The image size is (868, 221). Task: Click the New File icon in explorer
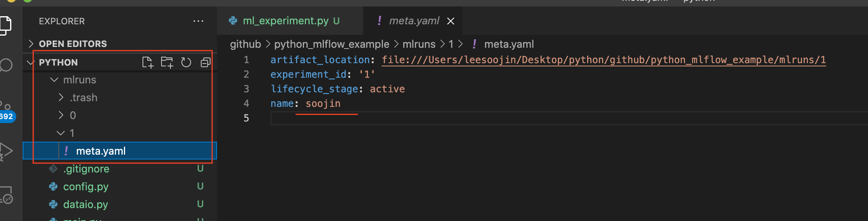click(x=148, y=62)
